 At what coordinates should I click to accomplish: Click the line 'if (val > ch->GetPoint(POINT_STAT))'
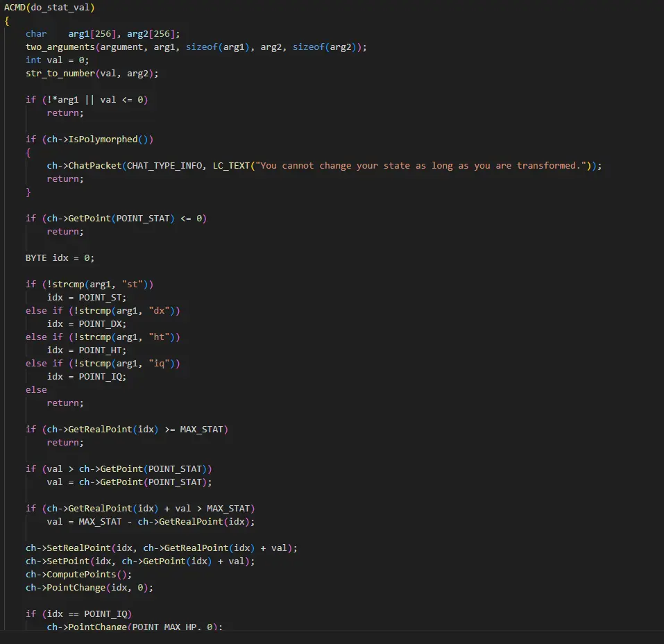click(119, 468)
